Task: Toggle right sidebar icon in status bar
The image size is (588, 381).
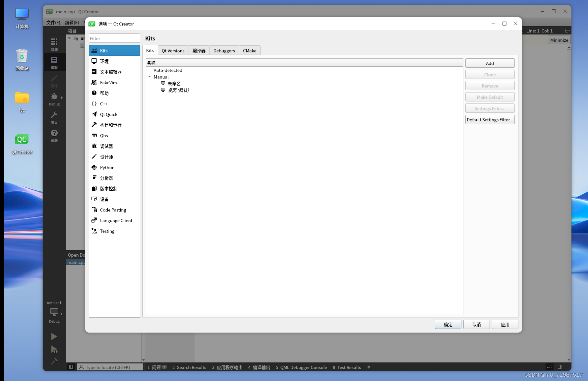Action: (559, 367)
